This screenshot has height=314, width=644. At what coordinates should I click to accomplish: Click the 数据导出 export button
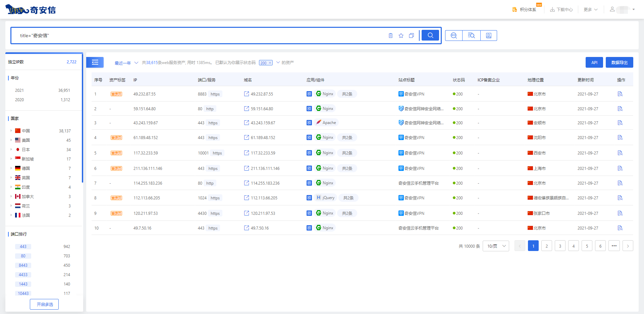[620, 62]
